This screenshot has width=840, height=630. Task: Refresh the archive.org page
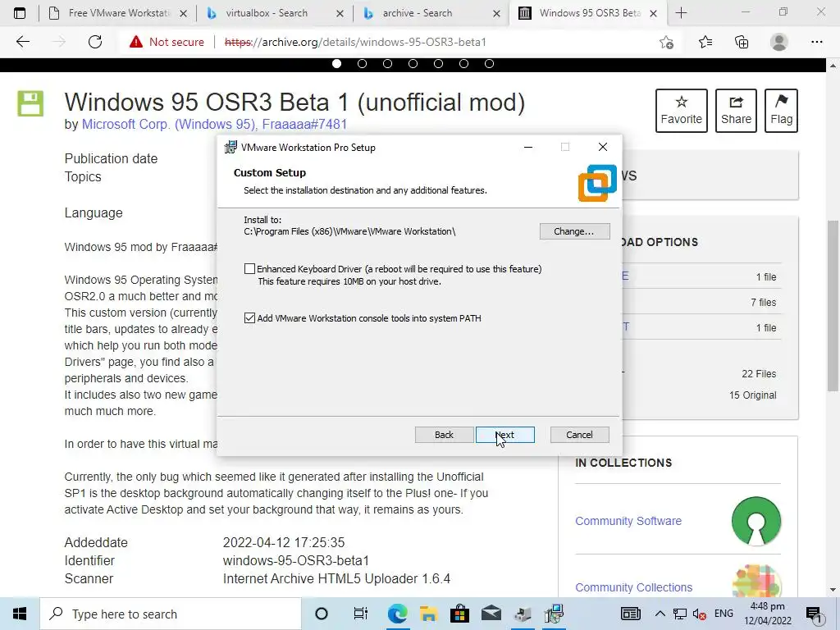(95, 42)
